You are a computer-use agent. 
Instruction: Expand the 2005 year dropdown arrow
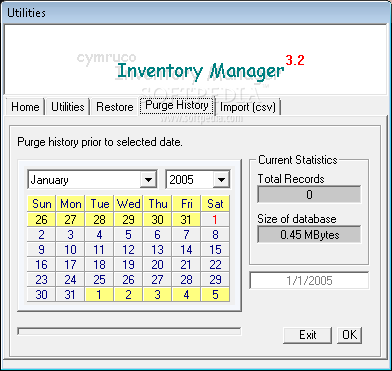[221, 180]
